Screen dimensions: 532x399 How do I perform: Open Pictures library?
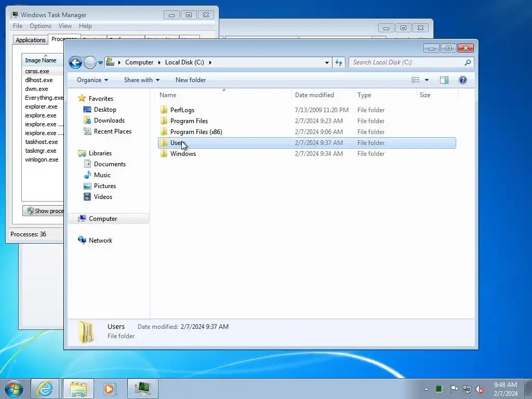pyautogui.click(x=105, y=186)
